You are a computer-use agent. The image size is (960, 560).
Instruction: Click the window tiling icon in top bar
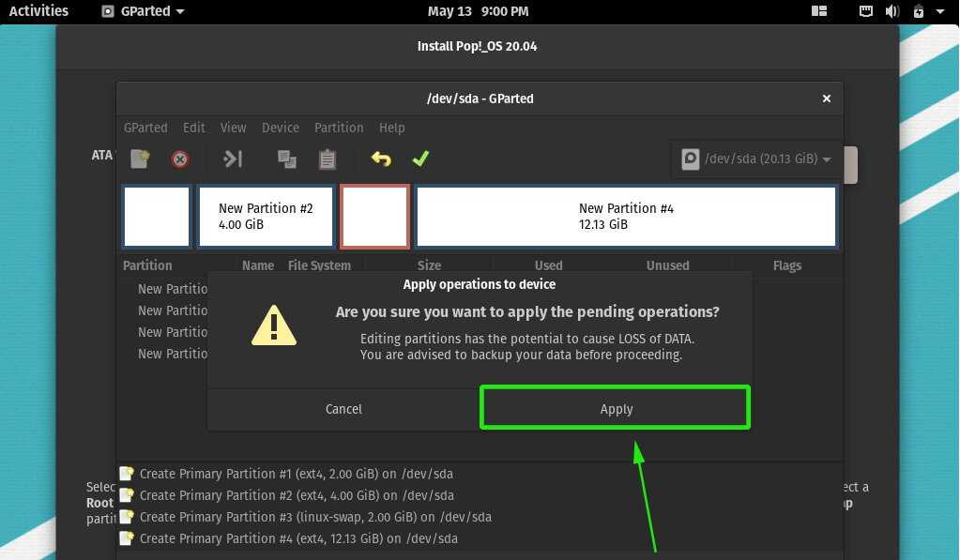(819, 11)
